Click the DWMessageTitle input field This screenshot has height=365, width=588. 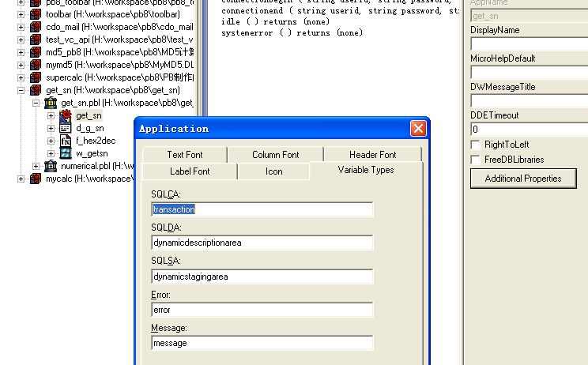[530, 101]
